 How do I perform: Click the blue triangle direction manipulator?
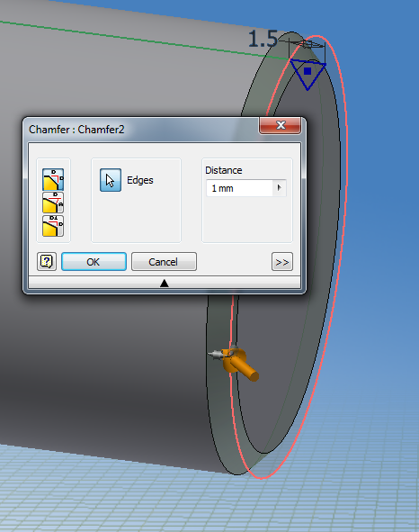pos(308,74)
